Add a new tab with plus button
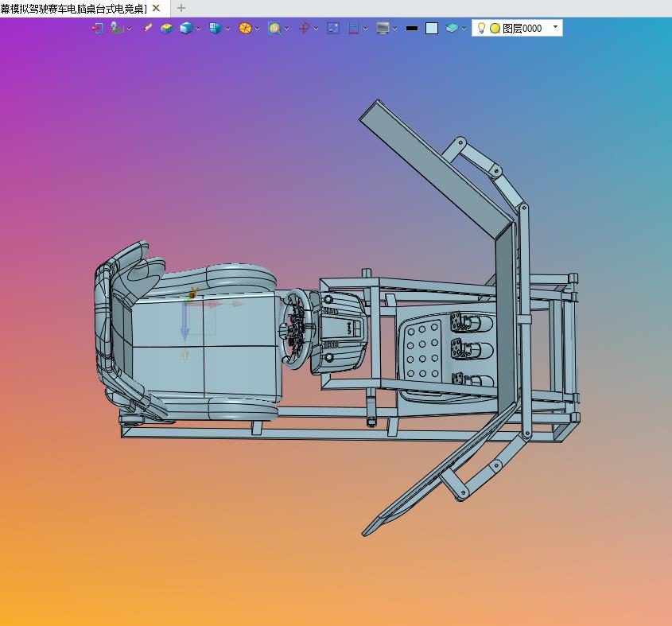This screenshot has height=626, width=672. pos(181,8)
